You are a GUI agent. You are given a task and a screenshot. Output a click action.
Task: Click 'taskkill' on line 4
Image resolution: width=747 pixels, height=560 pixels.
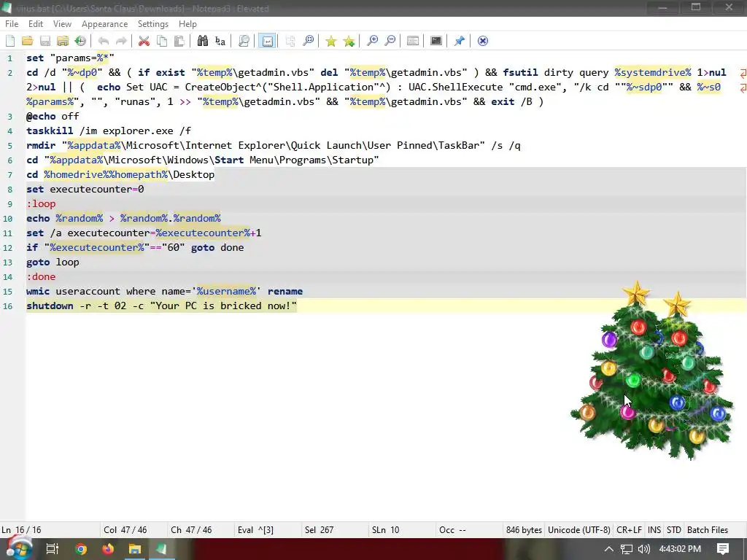[x=50, y=131]
